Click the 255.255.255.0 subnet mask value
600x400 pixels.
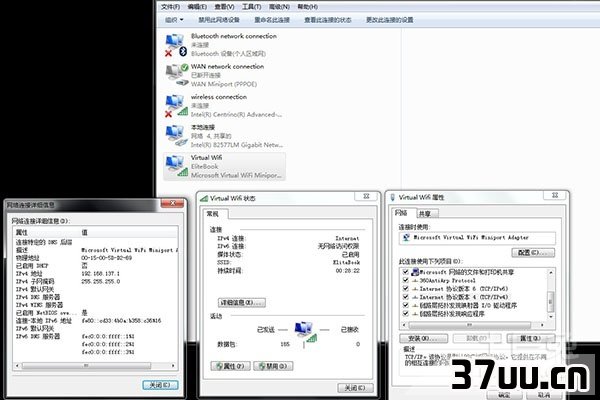(x=101, y=281)
